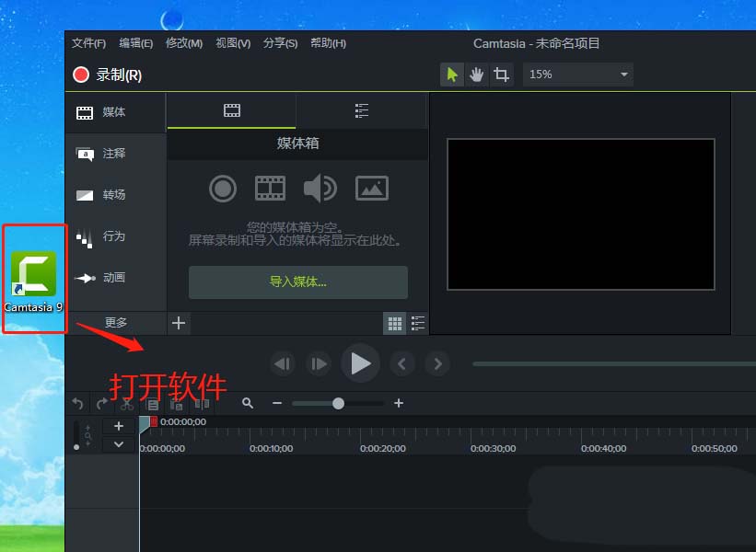Screen dimensions: 756x552
Task: Open the 视图(V) menu
Action: [233, 43]
